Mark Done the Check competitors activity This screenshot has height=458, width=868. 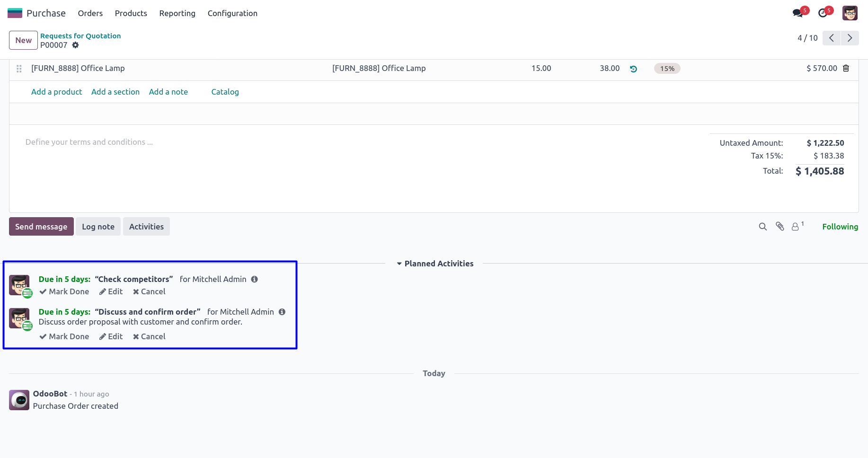64,291
